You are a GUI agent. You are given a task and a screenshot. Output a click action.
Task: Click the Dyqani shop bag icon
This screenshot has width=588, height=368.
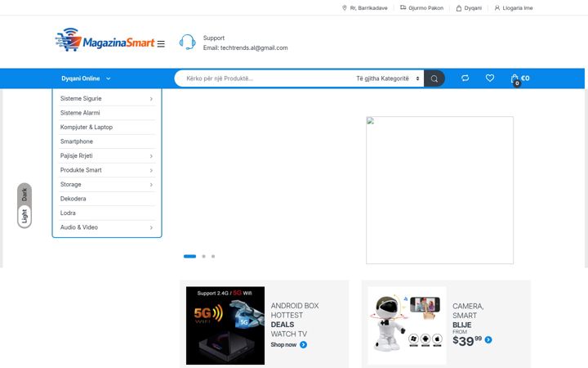(x=459, y=8)
